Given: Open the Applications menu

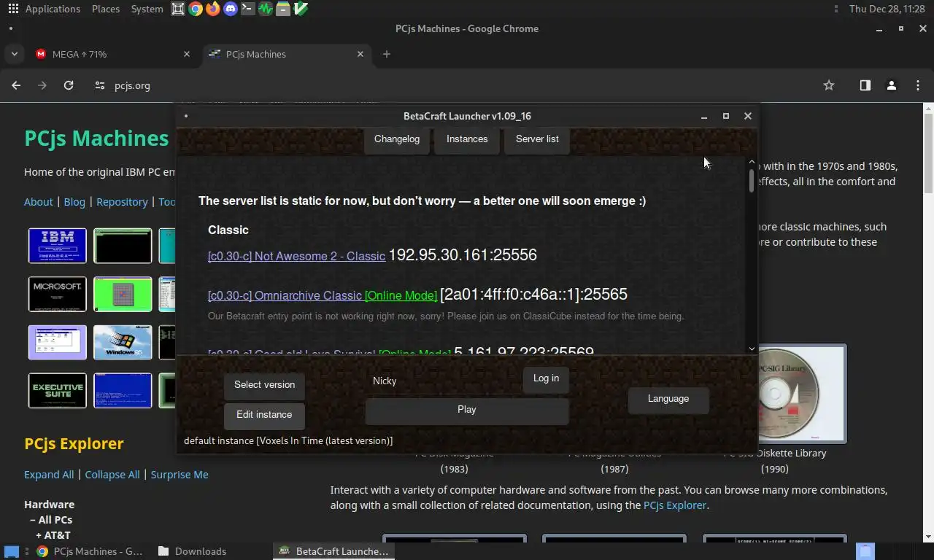Looking at the screenshot, I should click(53, 9).
